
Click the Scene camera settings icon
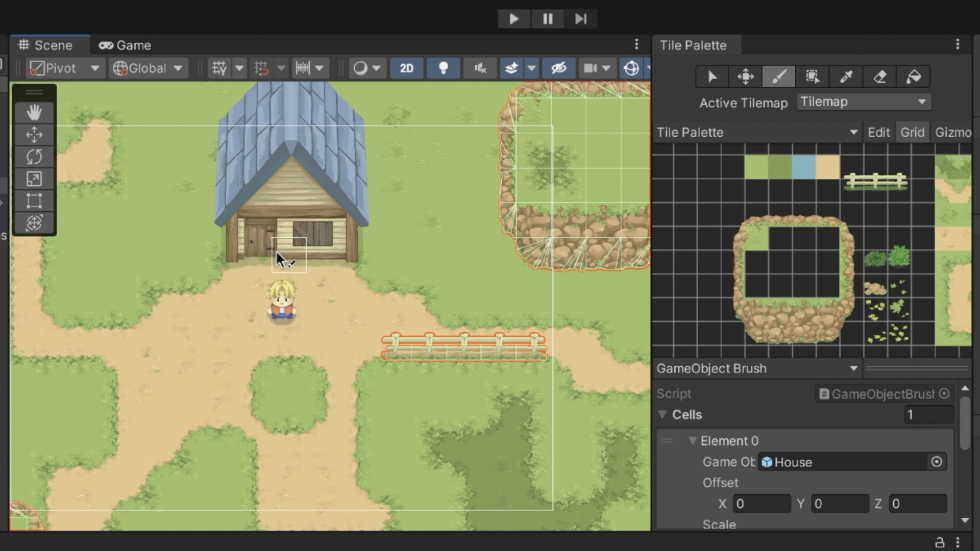click(x=590, y=68)
